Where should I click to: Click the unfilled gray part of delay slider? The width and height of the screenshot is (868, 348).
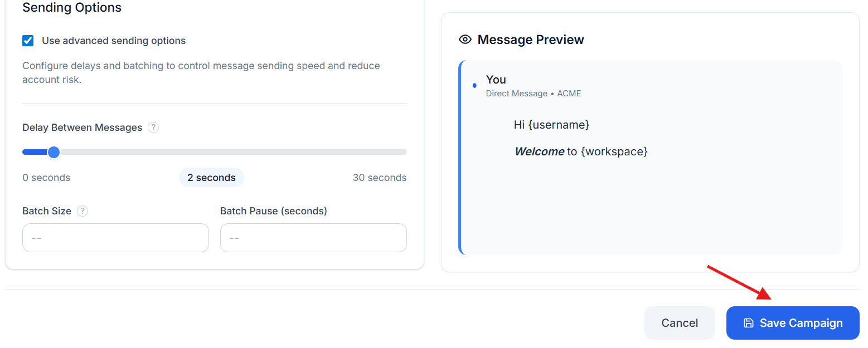coord(234,152)
